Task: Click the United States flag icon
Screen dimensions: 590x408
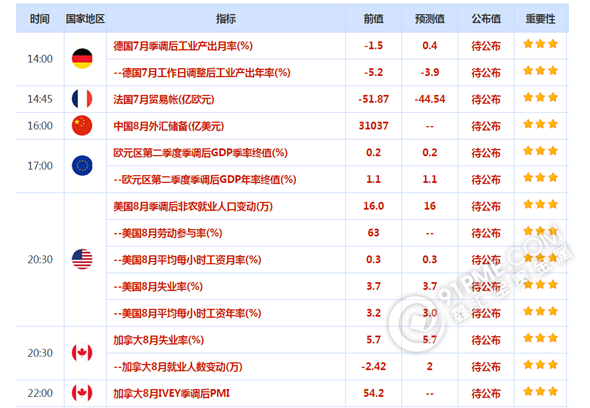Action: pos(82,259)
